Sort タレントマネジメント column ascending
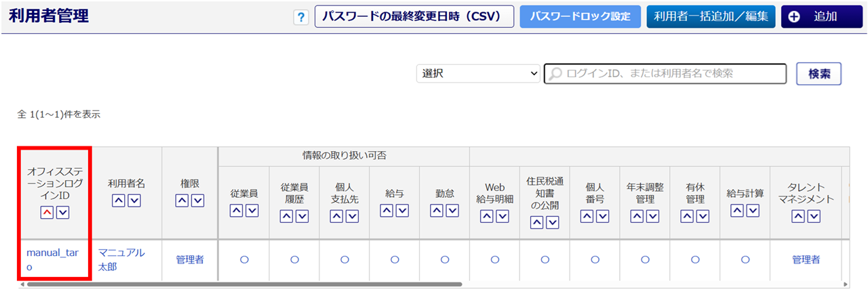This screenshot has width=868, height=296. (x=797, y=216)
